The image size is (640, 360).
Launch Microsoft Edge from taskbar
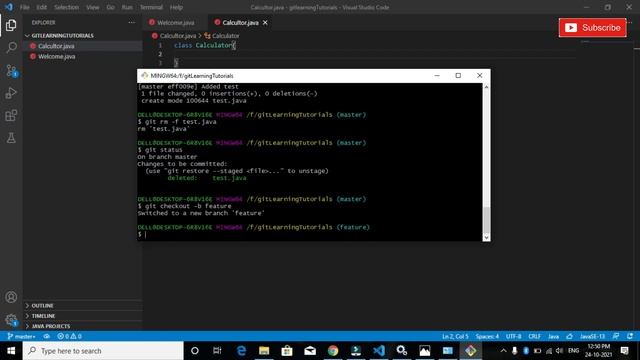point(241,351)
